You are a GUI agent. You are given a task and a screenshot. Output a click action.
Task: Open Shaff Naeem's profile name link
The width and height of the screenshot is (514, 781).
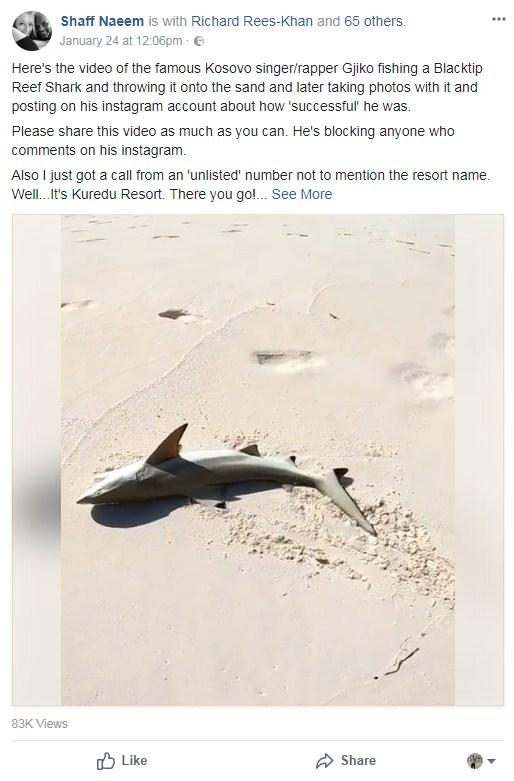click(x=102, y=21)
